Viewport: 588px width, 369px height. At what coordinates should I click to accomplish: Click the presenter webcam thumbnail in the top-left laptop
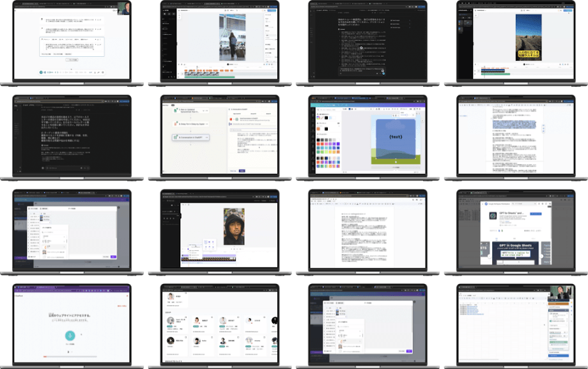click(125, 8)
